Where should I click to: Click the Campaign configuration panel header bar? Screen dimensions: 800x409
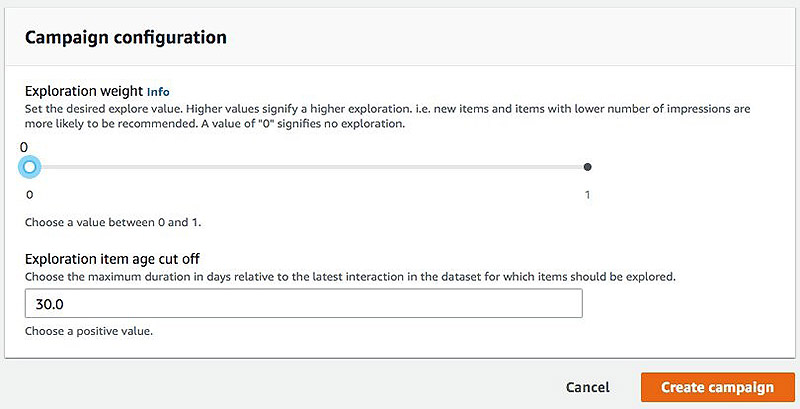coord(400,37)
